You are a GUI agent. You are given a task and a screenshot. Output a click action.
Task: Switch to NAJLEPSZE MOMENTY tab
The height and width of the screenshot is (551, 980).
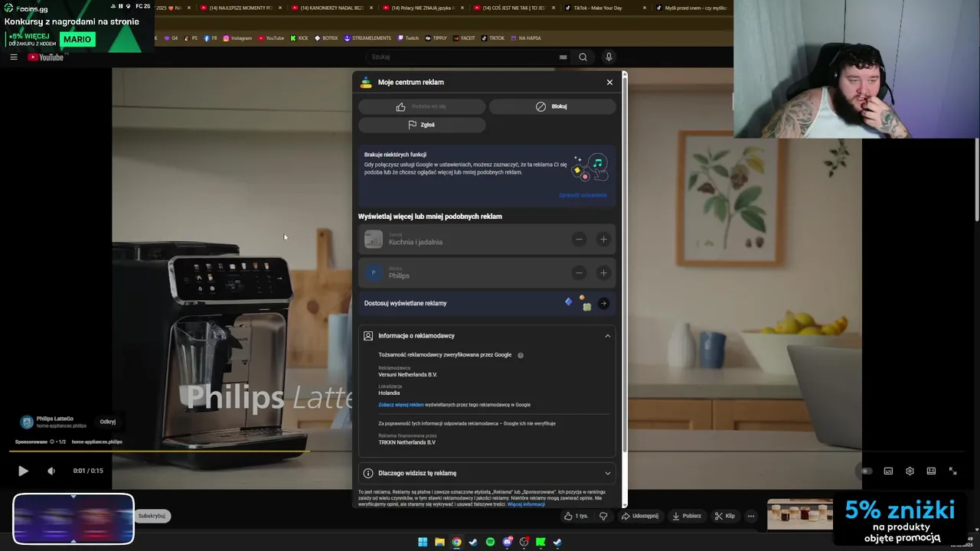tap(240, 8)
